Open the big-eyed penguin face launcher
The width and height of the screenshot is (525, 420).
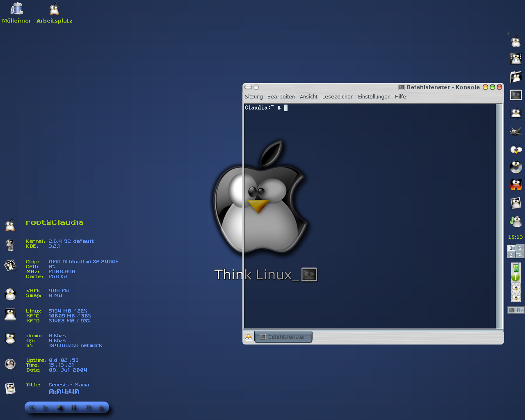[516, 149]
